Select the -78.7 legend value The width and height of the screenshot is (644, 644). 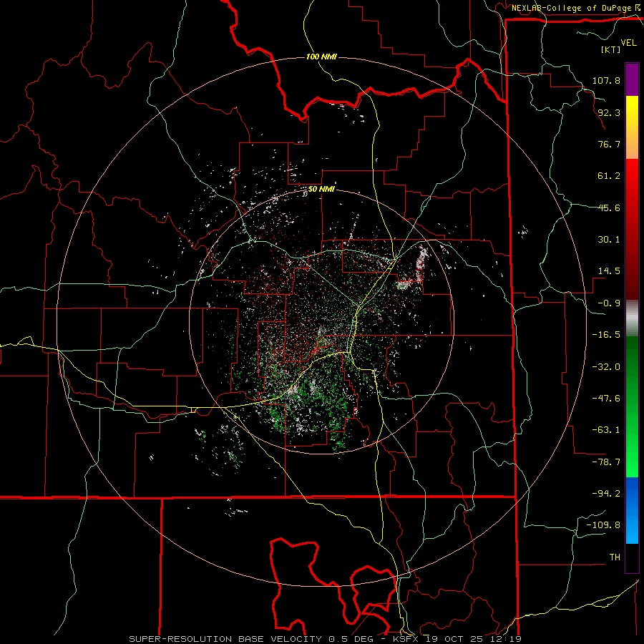(x=606, y=462)
